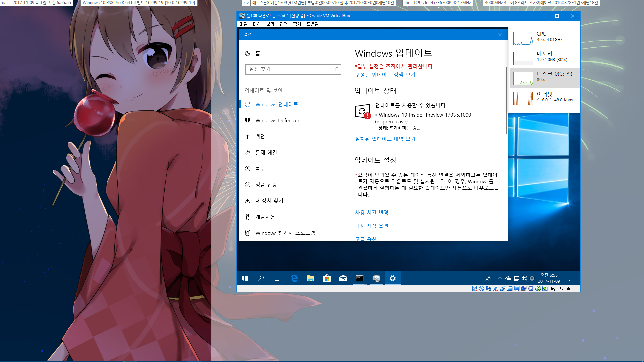Click 문제 해결 wrench icon
Image resolution: width=644 pixels, height=362 pixels.
click(x=248, y=153)
